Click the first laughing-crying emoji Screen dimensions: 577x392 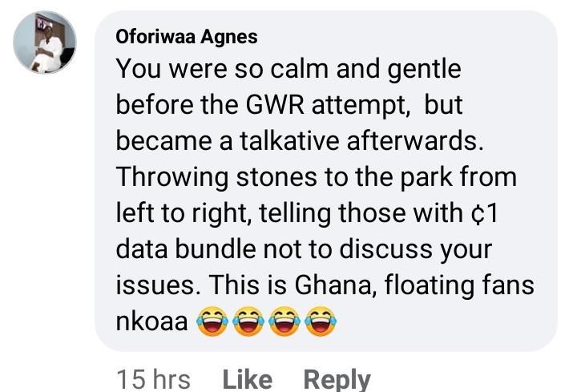tap(212, 322)
